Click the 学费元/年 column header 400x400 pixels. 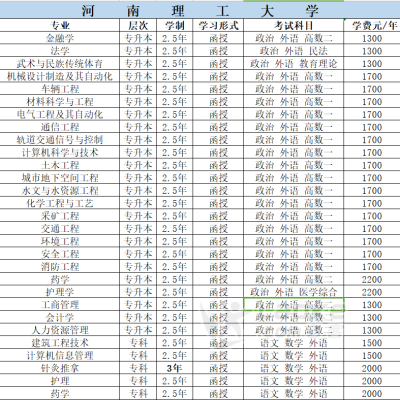point(372,25)
